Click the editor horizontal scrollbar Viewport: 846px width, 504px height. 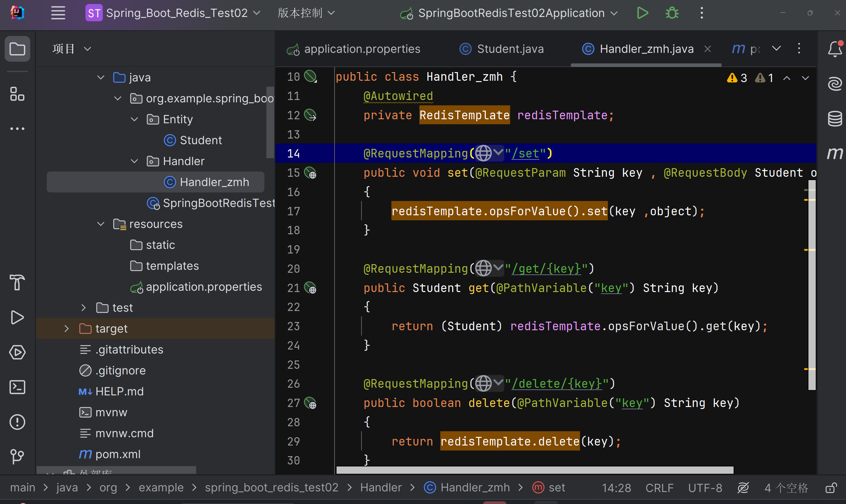[x=534, y=470]
